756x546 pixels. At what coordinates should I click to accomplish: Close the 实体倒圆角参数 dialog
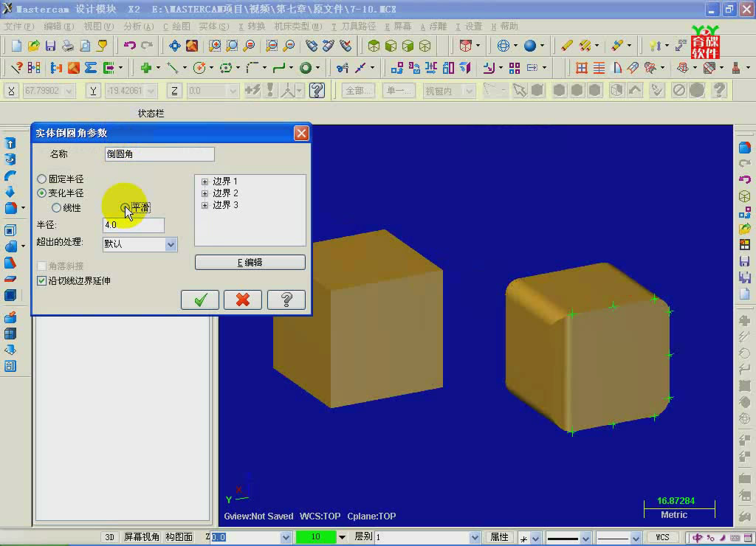[x=301, y=133]
